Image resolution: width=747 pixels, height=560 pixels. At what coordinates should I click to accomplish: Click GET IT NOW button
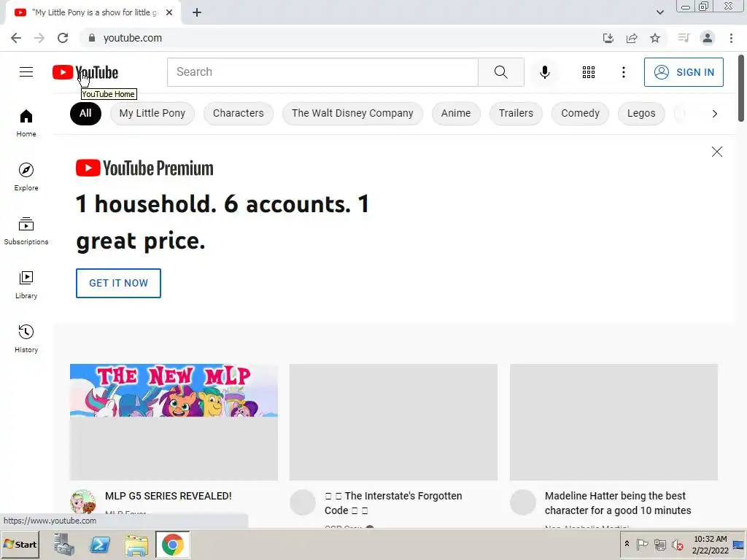118,283
